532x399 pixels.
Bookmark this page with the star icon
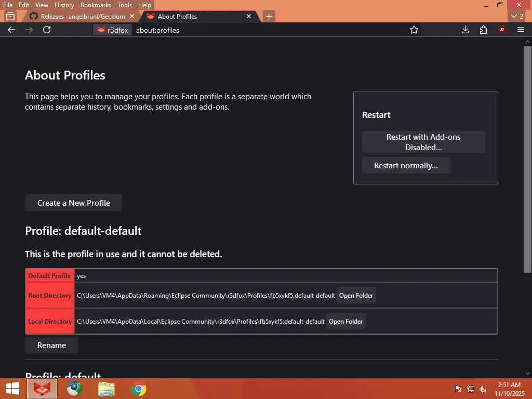414,30
